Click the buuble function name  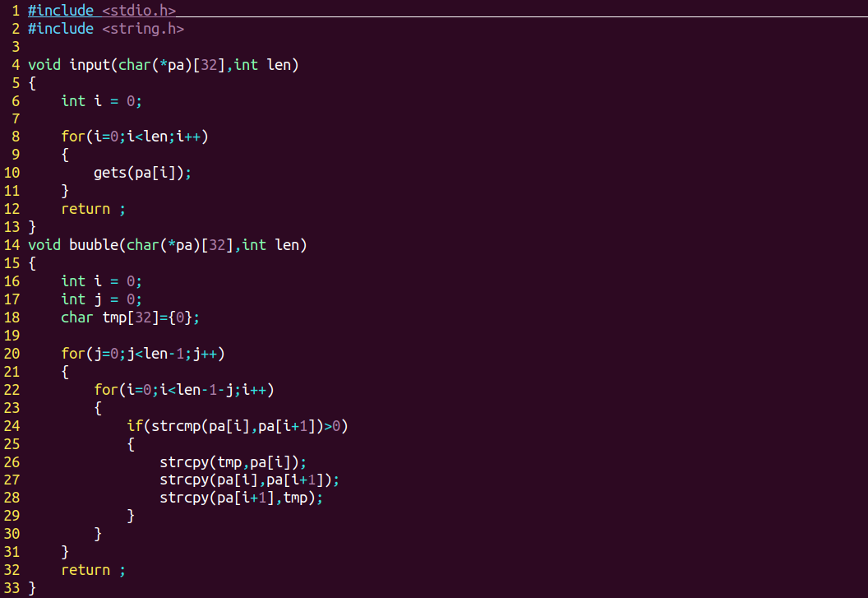(94, 245)
